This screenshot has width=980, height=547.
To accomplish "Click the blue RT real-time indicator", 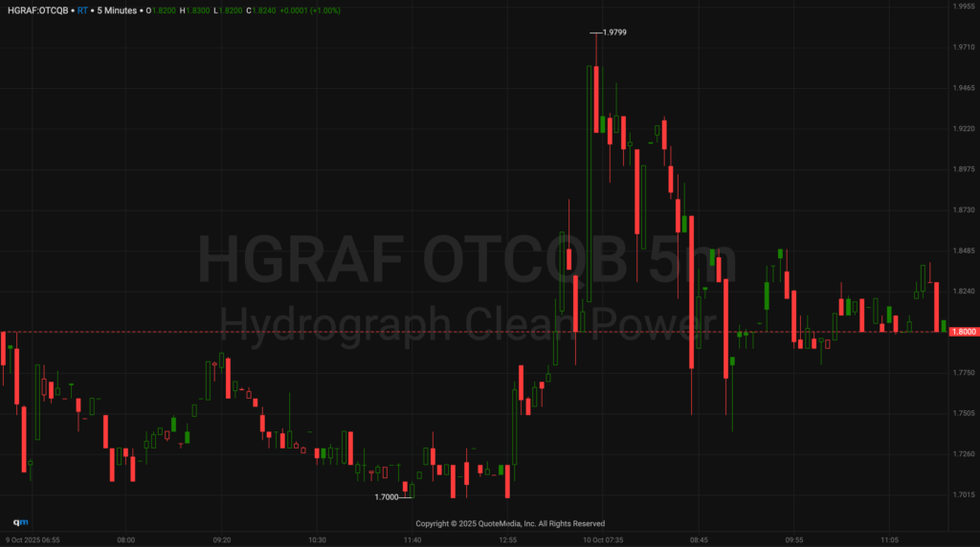I will 82,11.
